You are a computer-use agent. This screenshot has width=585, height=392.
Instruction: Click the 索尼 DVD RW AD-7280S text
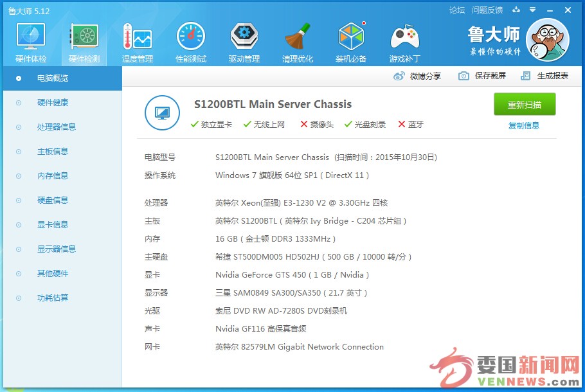(x=282, y=311)
